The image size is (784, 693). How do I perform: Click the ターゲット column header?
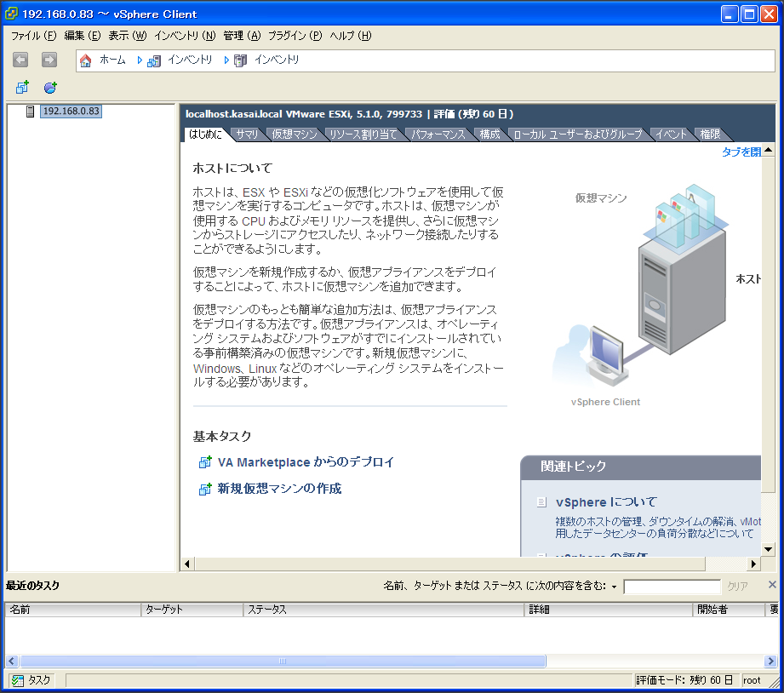click(x=192, y=610)
